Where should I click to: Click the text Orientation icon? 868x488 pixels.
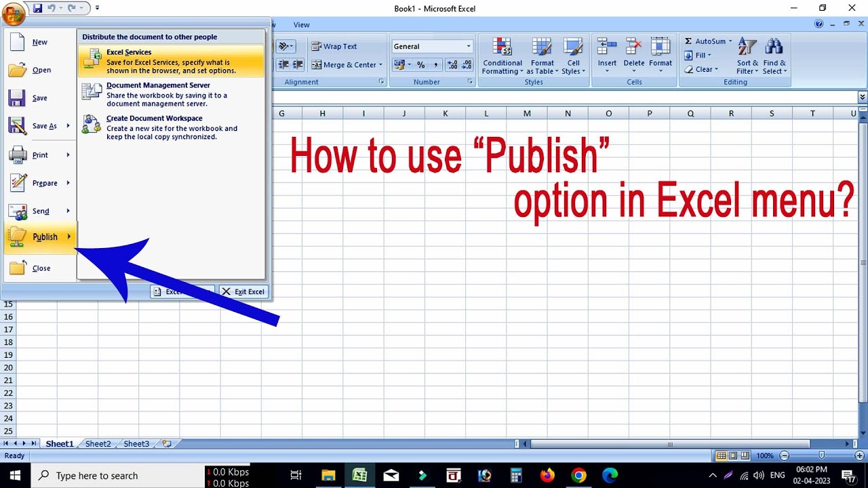[x=287, y=46]
